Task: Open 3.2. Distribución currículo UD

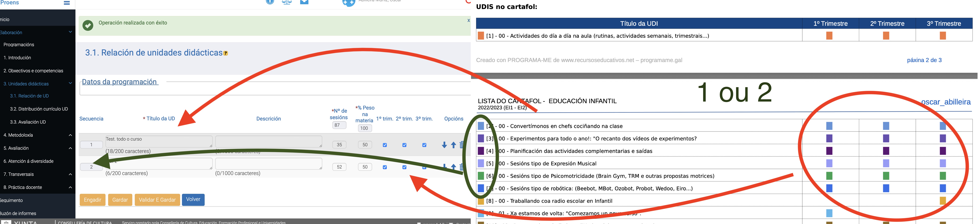Action: 39,109
